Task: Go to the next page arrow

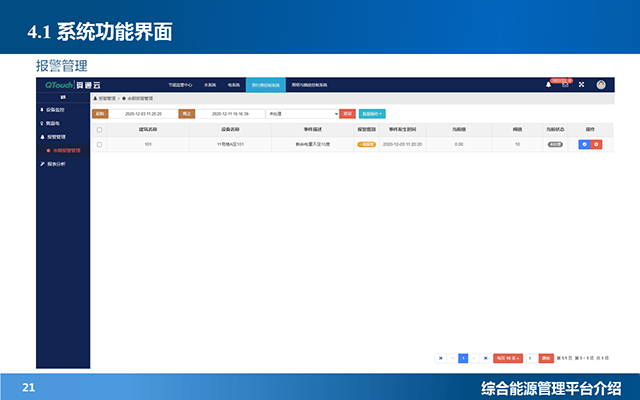Action: click(x=474, y=358)
